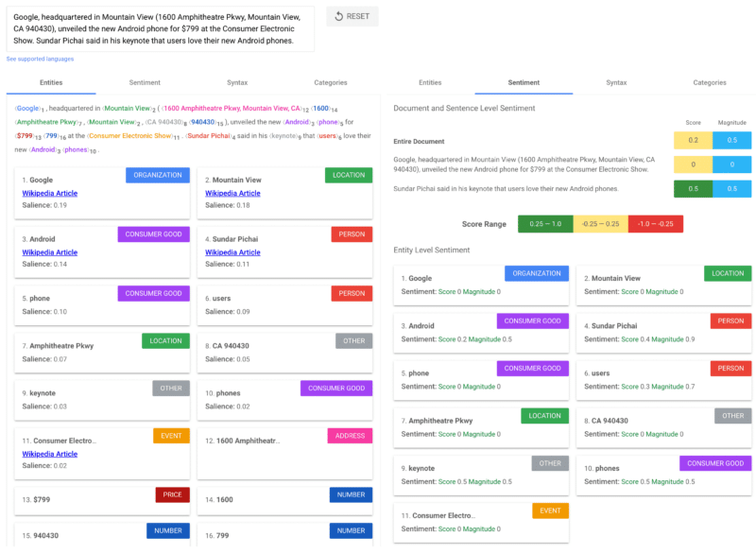Open Google's Wikipedia Article link
Screen dimensions: 756x554
tap(50, 193)
